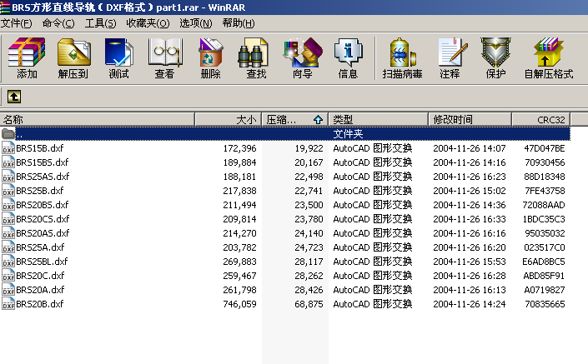Click the BRS15BS.dxf file icon
Viewport: 588px width, 364px height.
pyautogui.click(x=8, y=162)
